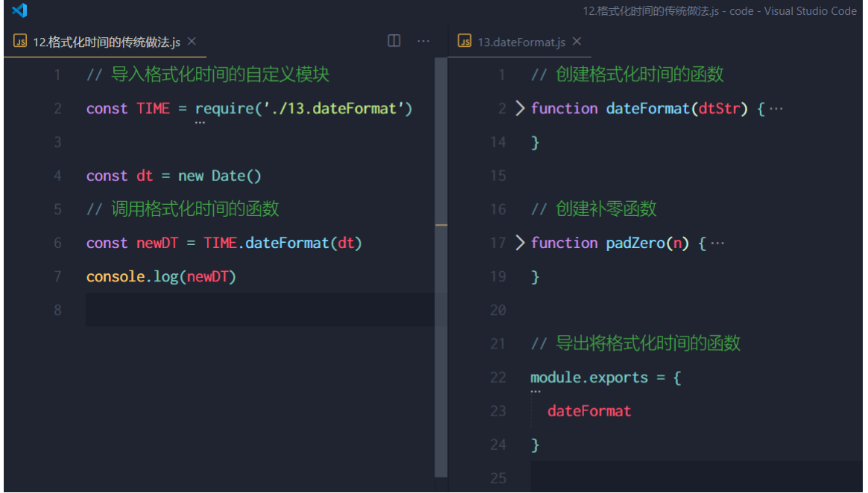Click padZero function name
The image size is (868, 493).
click(x=635, y=243)
